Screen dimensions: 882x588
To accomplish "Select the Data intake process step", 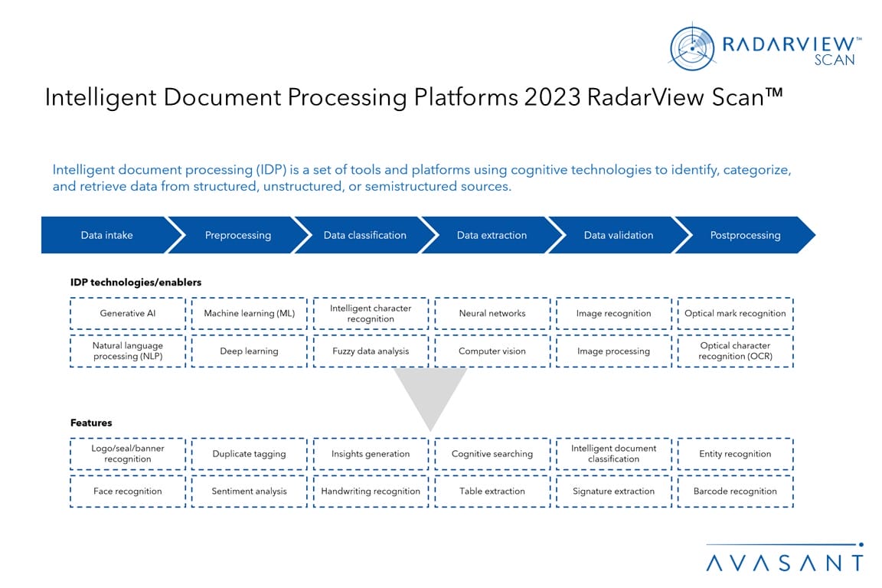I will (106, 235).
